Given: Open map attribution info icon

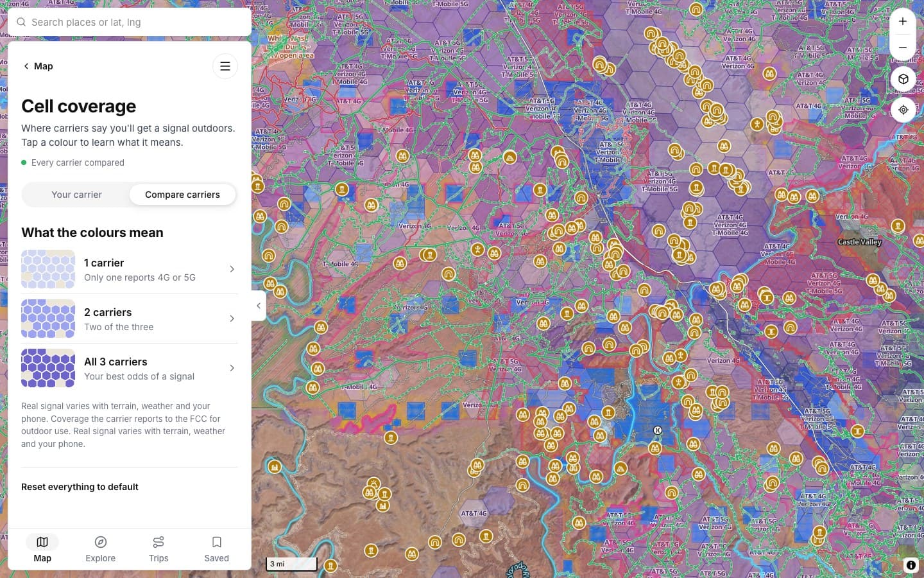Looking at the screenshot, I should pyautogui.click(x=911, y=565).
